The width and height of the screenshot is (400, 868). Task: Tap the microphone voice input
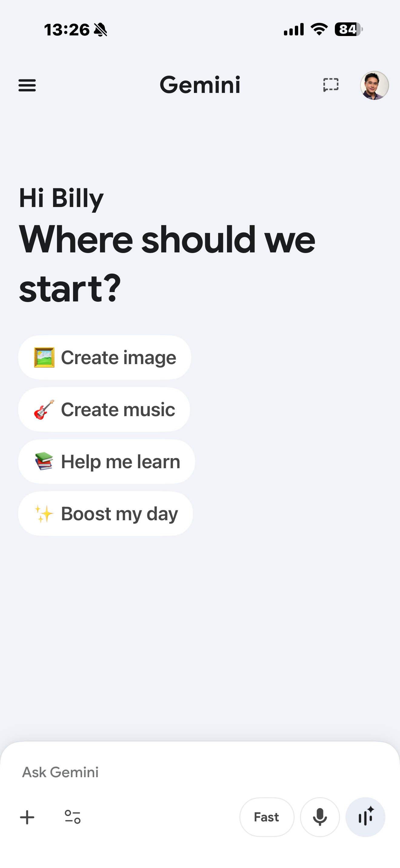(320, 817)
